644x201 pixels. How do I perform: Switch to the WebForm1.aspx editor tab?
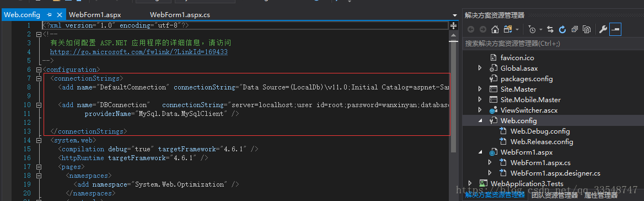(95, 15)
